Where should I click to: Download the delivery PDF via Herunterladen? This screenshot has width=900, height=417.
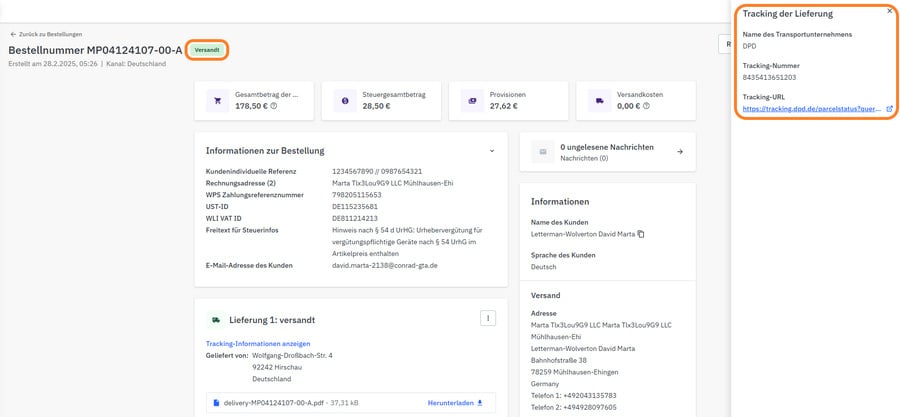point(455,403)
